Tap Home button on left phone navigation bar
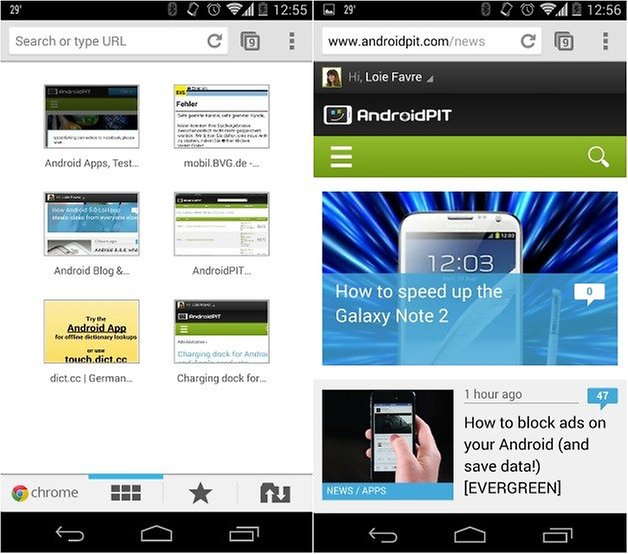 [x=156, y=534]
